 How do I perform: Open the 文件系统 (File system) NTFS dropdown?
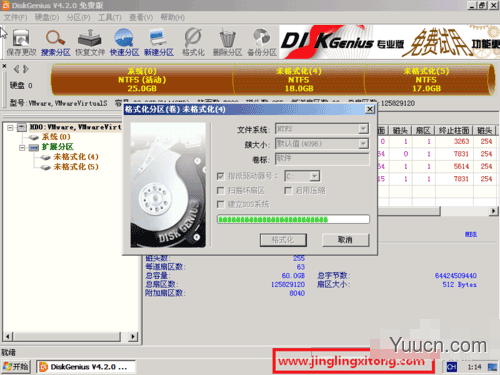pos(363,129)
